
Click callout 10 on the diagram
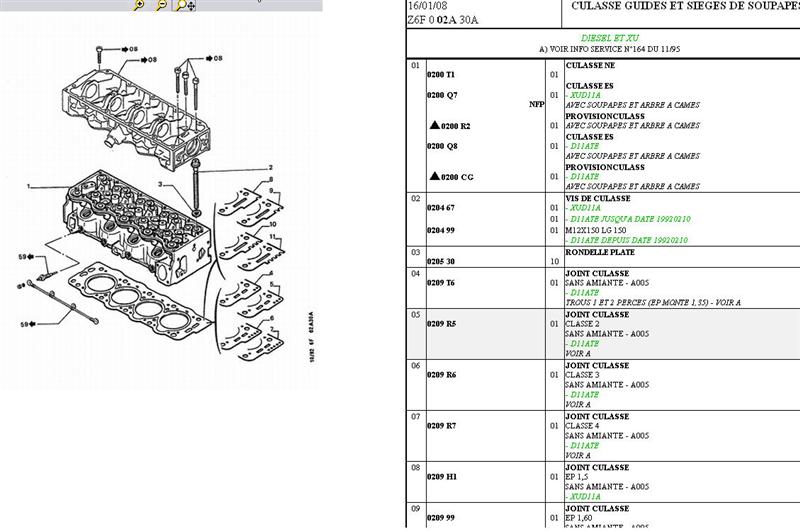pyautogui.click(x=273, y=224)
